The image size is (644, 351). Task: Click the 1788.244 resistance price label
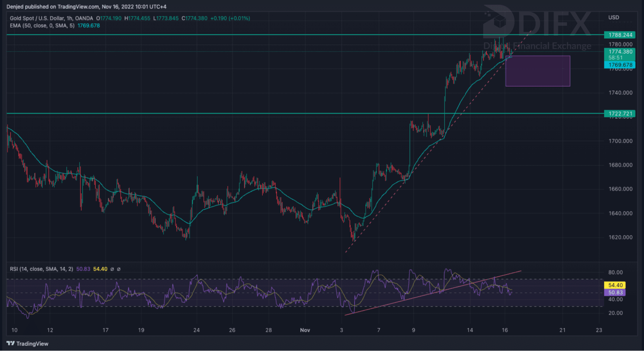620,35
